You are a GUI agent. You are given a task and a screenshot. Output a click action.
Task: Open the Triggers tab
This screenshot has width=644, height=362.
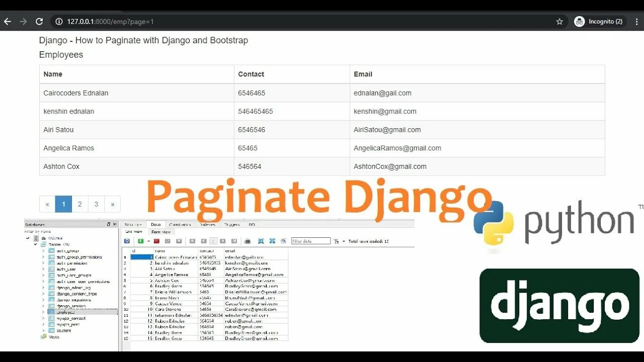pos(232,224)
